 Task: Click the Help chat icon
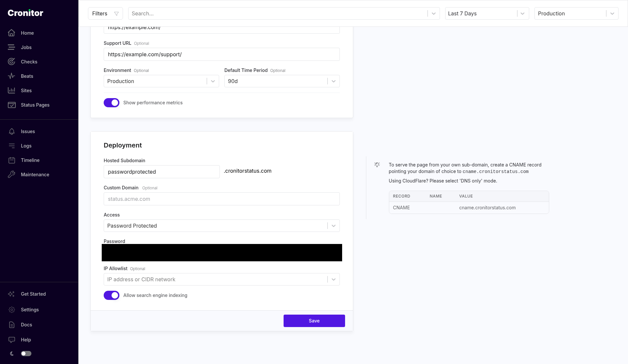(x=11, y=340)
